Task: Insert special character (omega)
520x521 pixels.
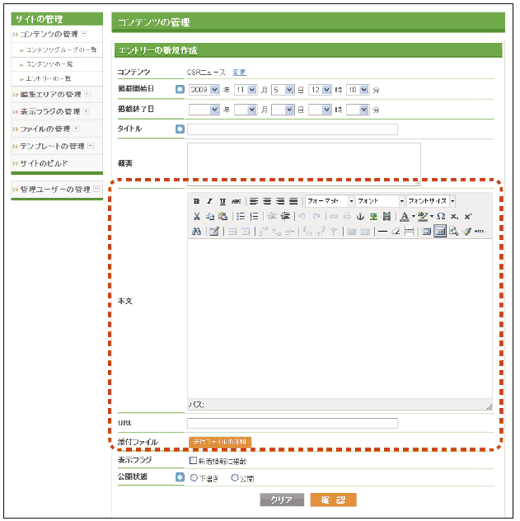Action: click(441, 216)
